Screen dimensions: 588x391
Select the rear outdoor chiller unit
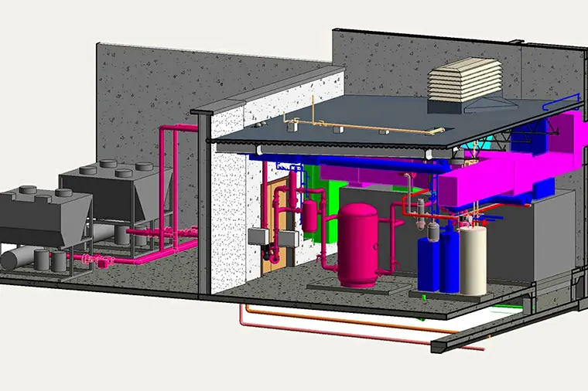pyautogui.click(x=116, y=192)
